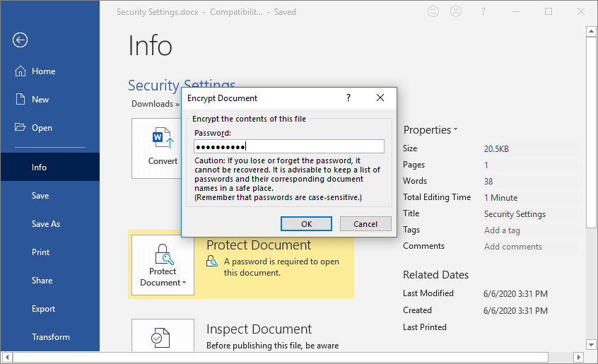598x364 pixels.
Task: Click the Open folder icon
Action: (20, 128)
